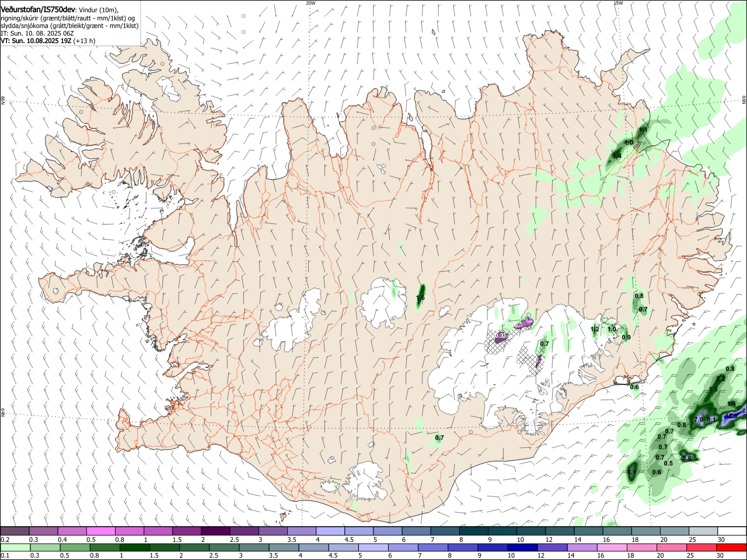Click the '1.1' value in northeast Iceland

point(643,129)
